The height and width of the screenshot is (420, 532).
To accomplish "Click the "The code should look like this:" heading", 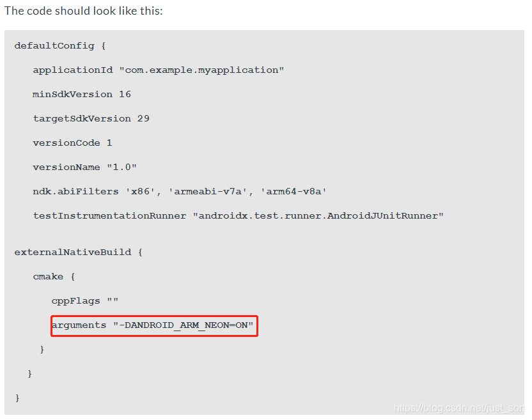I will tap(84, 12).
